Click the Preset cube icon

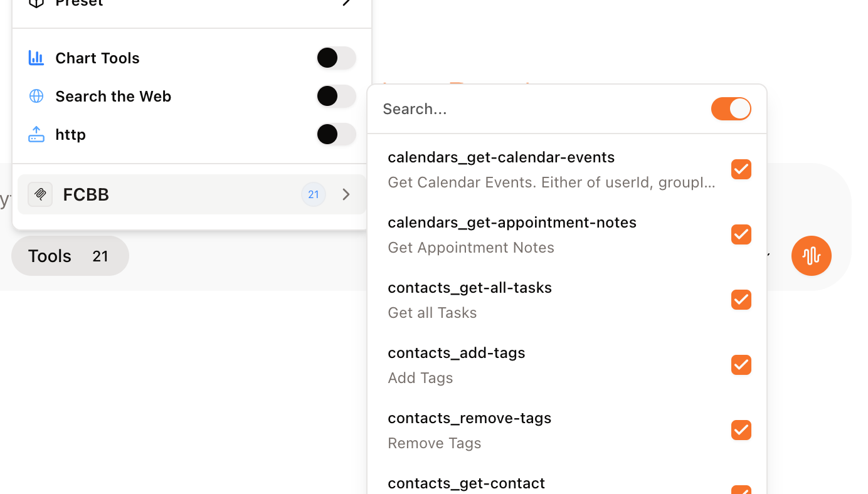pos(36,3)
